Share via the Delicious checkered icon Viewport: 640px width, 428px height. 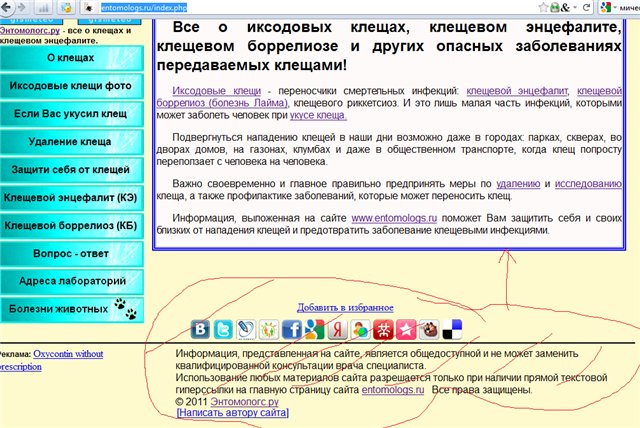[452, 329]
